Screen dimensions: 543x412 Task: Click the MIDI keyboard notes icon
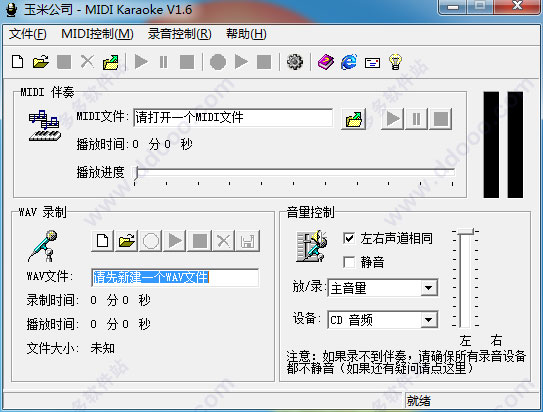click(45, 126)
